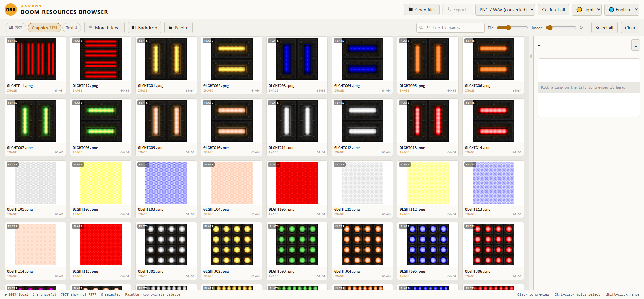The width and height of the screenshot is (644, 299).
Task: Click the 0LGHTI12.png file name
Action: click(412, 209)
